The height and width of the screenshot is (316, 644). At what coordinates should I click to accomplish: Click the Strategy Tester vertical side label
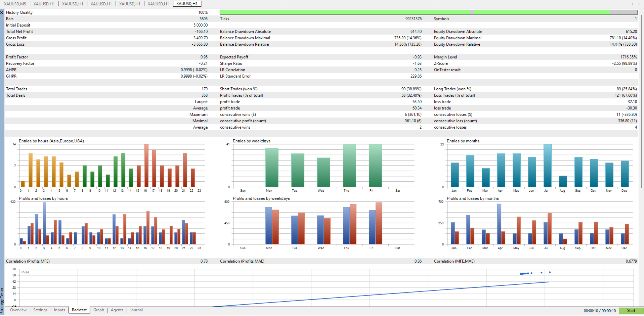click(x=2, y=300)
